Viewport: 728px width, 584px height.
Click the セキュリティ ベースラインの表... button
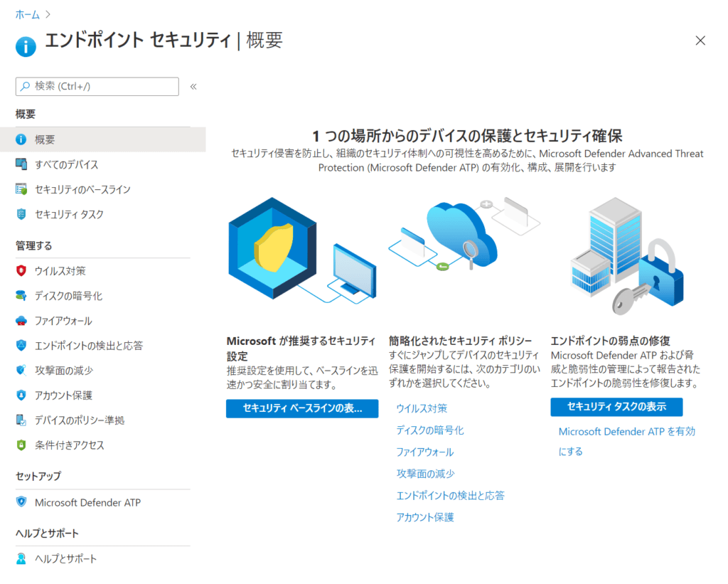coord(302,408)
